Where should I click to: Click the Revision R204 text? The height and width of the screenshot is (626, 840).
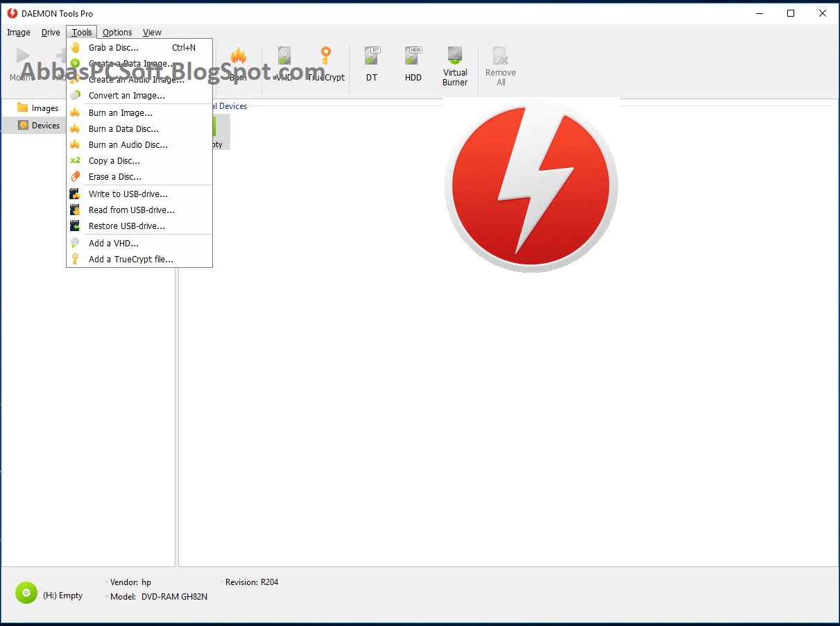252,582
